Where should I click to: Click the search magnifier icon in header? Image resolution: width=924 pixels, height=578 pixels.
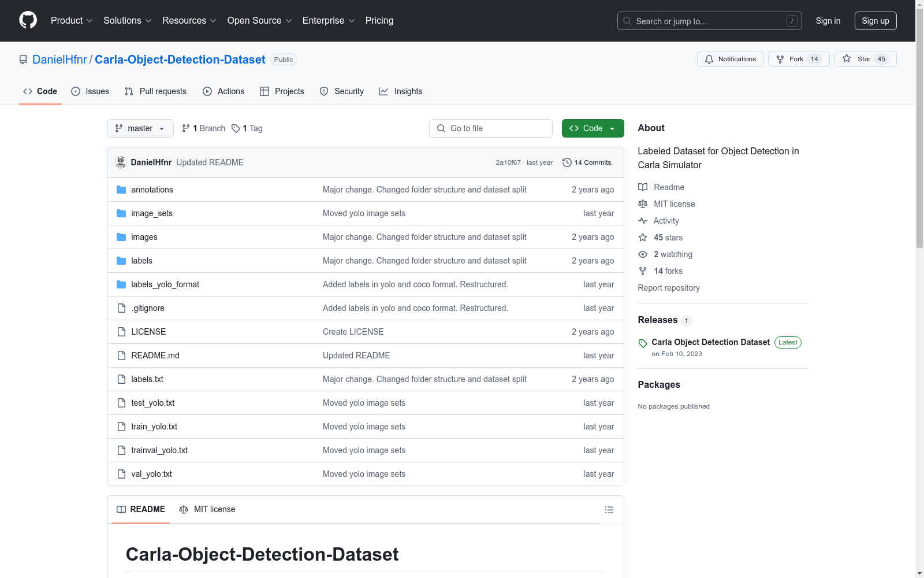(x=627, y=21)
